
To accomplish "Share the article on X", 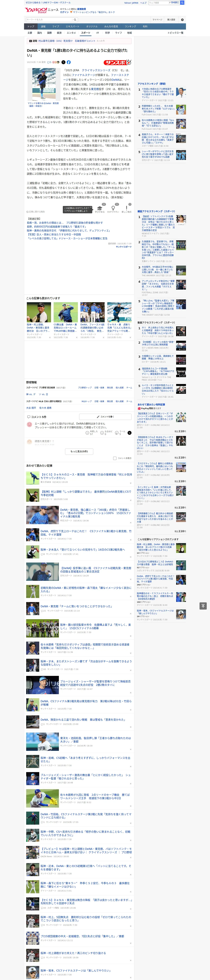I will [63, 62].
